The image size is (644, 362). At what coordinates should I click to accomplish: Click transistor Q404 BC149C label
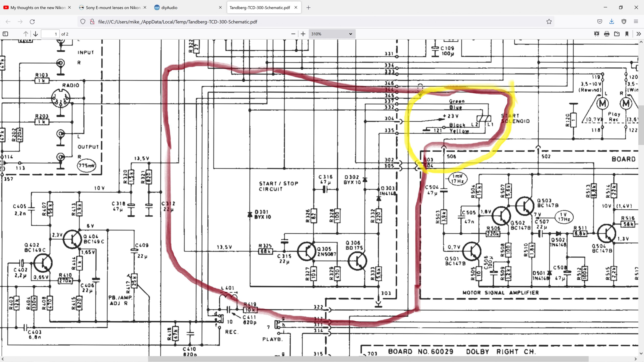tap(94, 239)
